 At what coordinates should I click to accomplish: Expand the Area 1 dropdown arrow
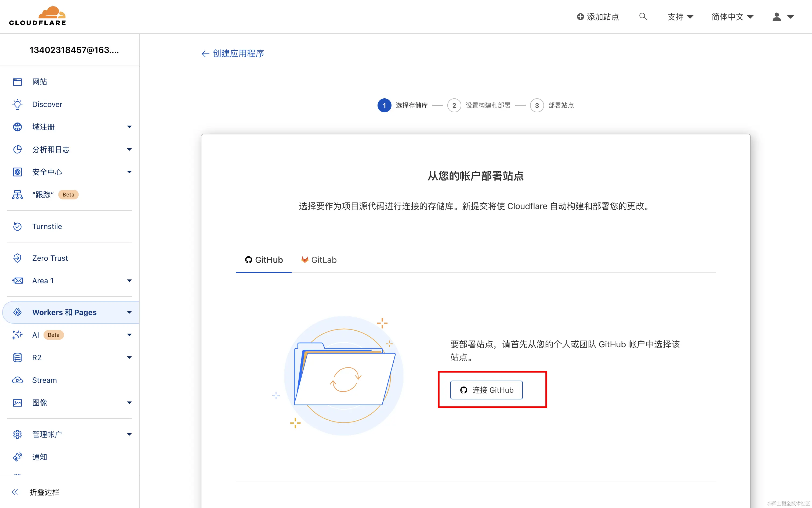129,281
